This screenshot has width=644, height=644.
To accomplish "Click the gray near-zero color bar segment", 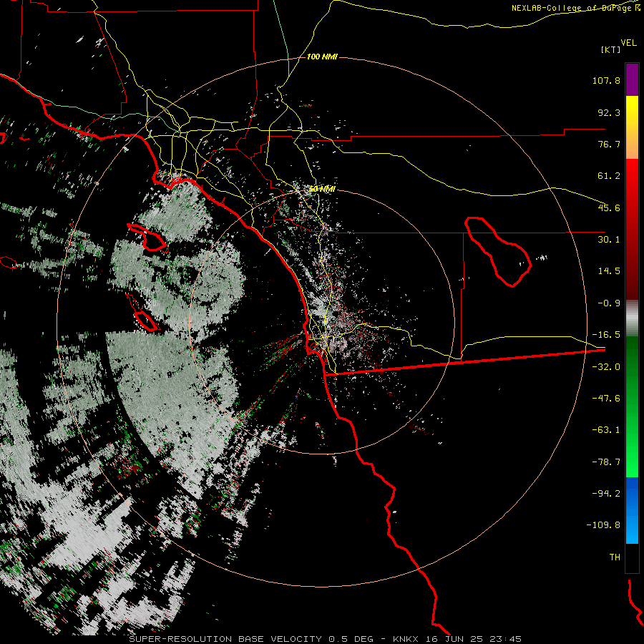I will (632, 318).
